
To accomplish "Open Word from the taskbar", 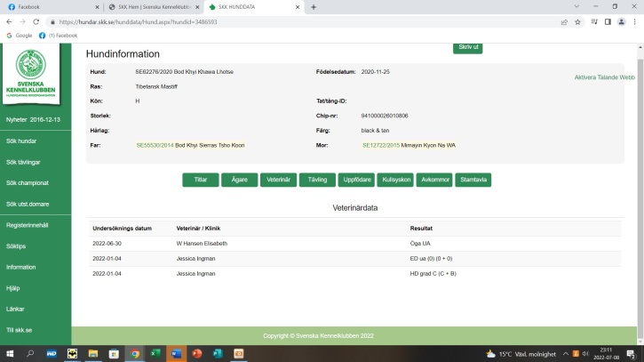I will (x=176, y=354).
